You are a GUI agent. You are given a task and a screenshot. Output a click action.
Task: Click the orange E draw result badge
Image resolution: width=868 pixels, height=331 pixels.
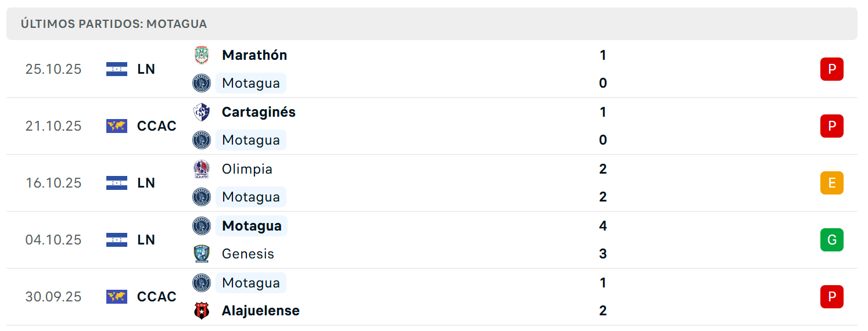(831, 183)
